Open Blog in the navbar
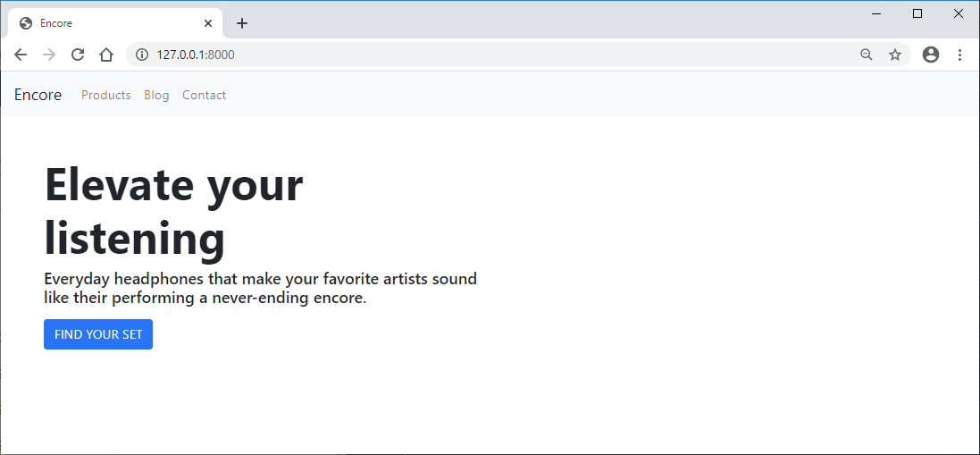Screen dimensions: 980x455 pyautogui.click(x=156, y=95)
